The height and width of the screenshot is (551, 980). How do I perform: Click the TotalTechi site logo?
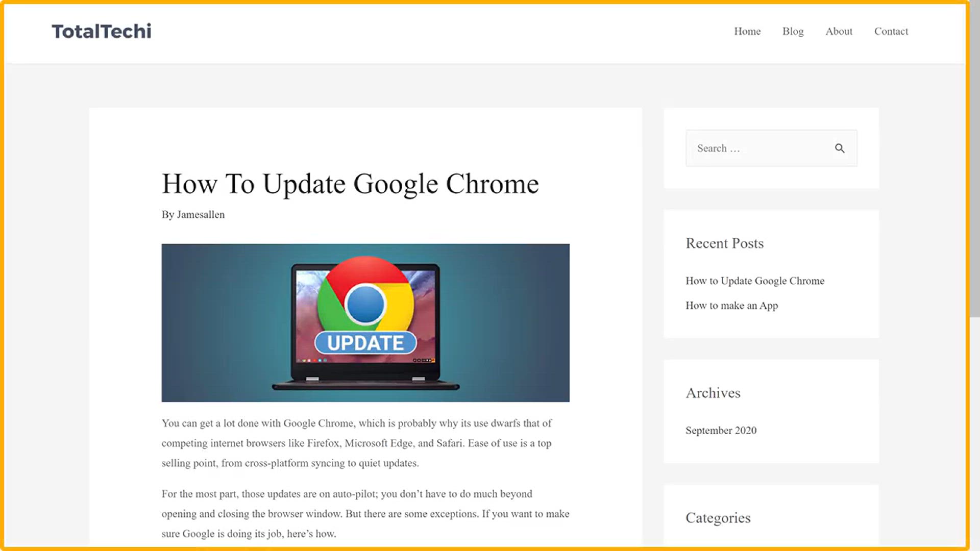102,31
